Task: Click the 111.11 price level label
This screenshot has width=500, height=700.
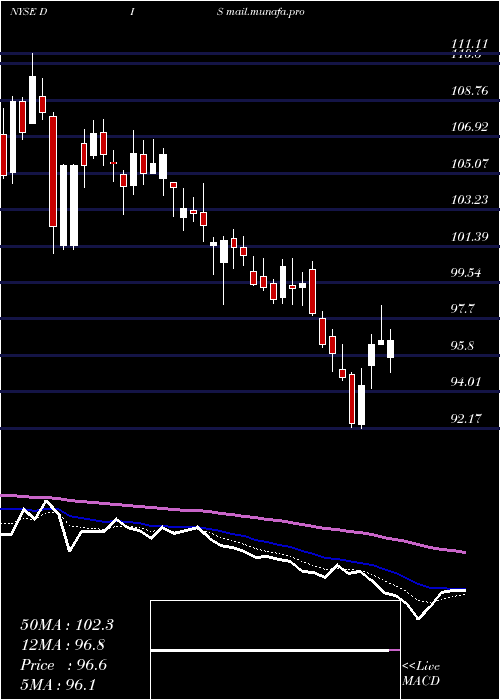Action: (x=468, y=44)
